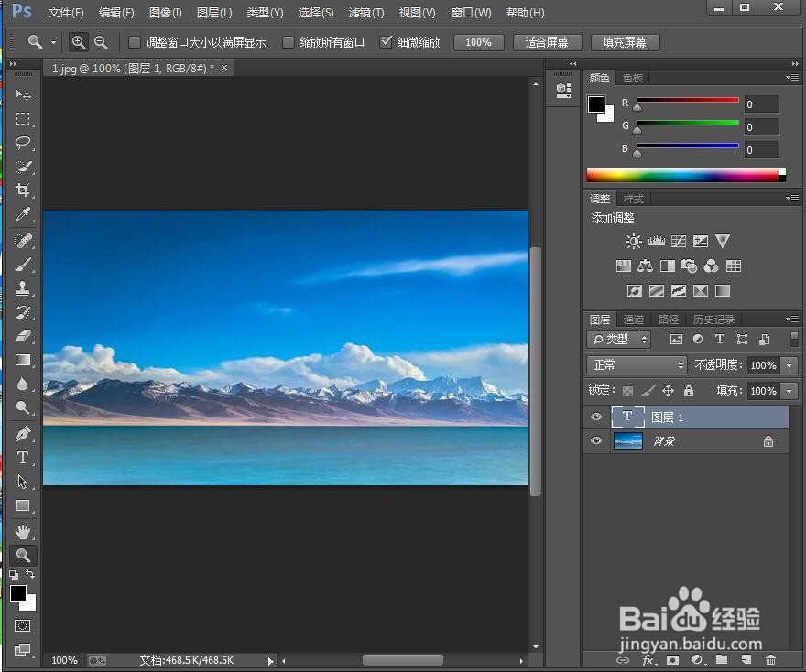This screenshot has height=672, width=806.
Task: Open the blend mode 正常 dropdown
Action: [637, 364]
